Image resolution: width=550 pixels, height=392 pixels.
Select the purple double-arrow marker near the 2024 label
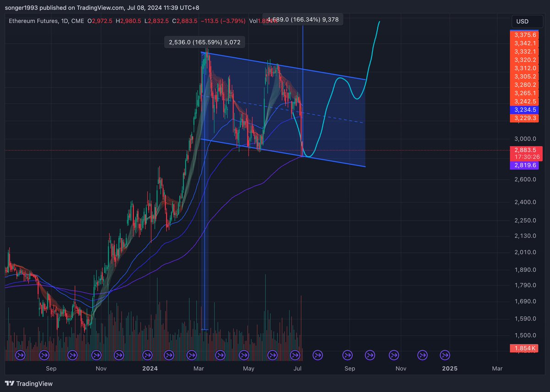pyautogui.click(x=148, y=354)
